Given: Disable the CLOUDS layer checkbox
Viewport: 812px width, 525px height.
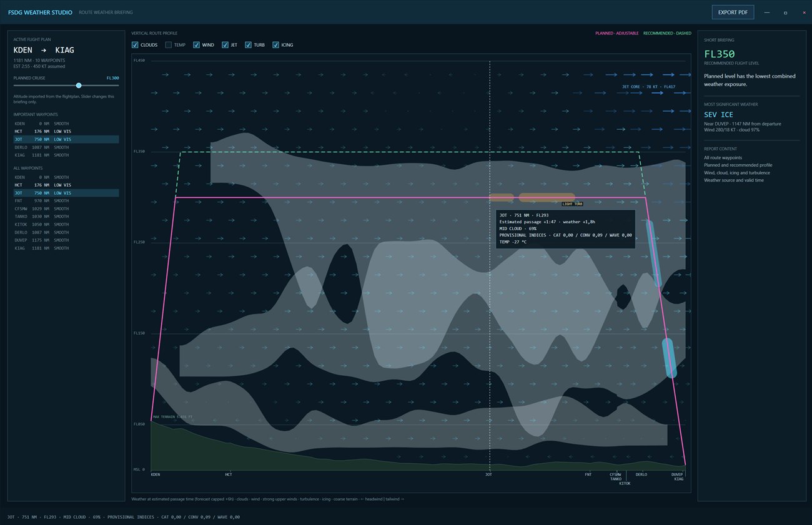Looking at the screenshot, I should coord(135,45).
